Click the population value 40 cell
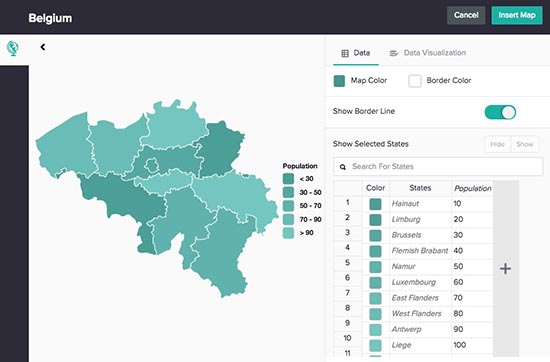The image size is (550, 362). (472, 251)
